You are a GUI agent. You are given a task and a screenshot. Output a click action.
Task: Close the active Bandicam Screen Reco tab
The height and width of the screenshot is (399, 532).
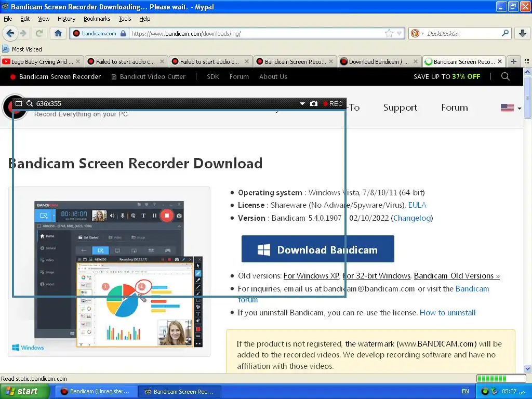(x=500, y=61)
